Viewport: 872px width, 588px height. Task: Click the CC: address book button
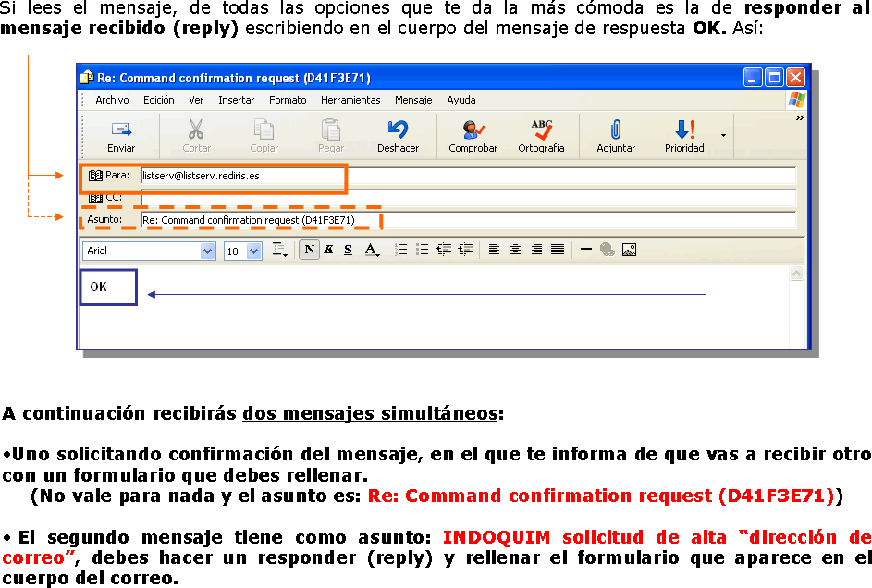coord(104,197)
